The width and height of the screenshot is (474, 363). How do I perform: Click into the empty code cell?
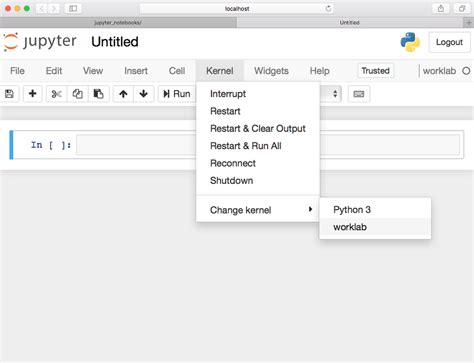(x=268, y=145)
